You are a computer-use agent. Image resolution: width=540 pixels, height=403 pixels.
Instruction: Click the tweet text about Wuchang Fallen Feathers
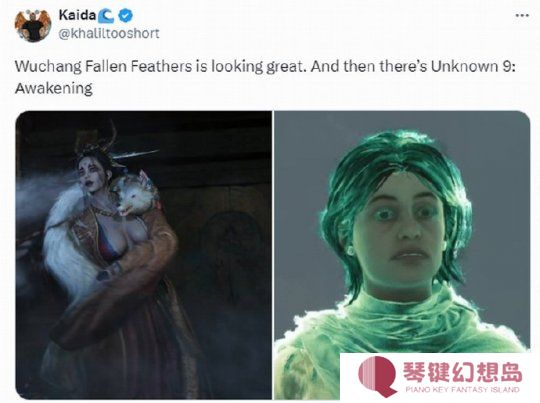265,77
